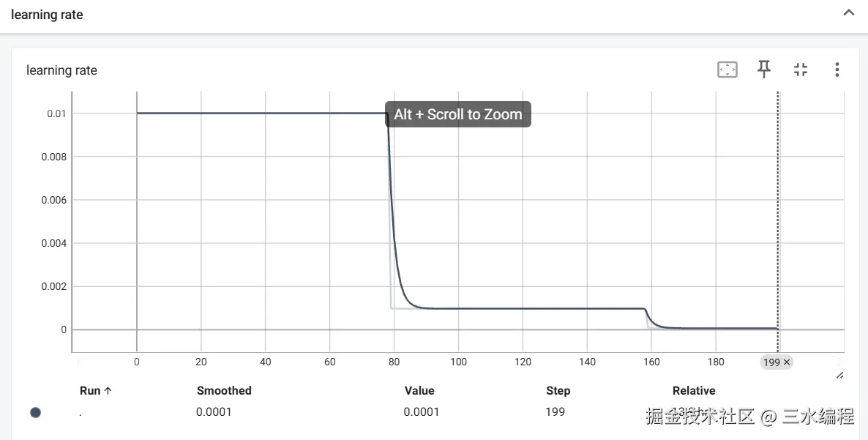
Task: Click the Value column header
Action: click(419, 391)
